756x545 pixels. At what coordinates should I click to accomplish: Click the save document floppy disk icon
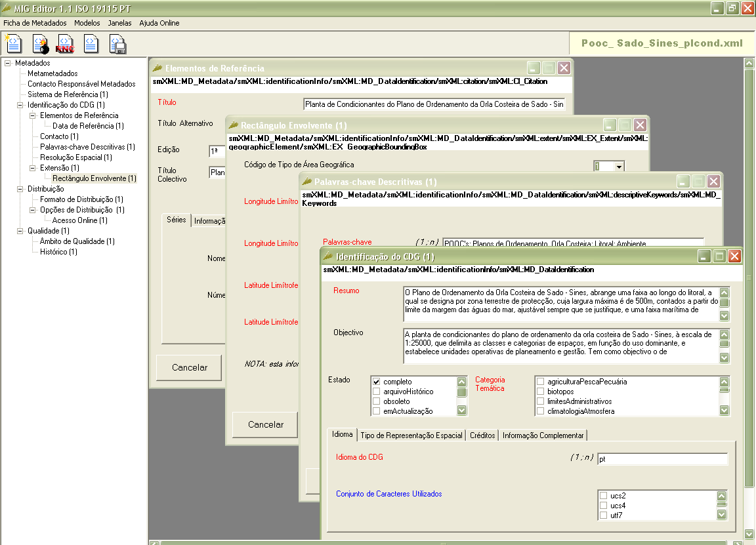(117, 44)
